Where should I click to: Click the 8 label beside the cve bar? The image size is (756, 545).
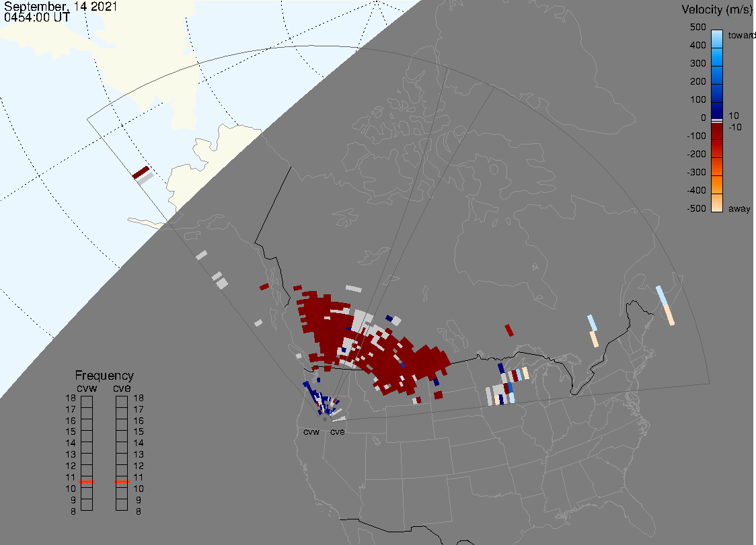coord(139,512)
